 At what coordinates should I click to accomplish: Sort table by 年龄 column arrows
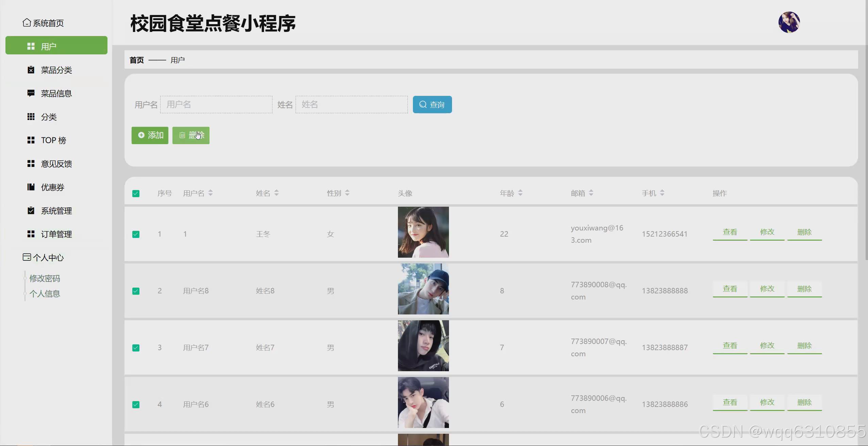[520, 193]
